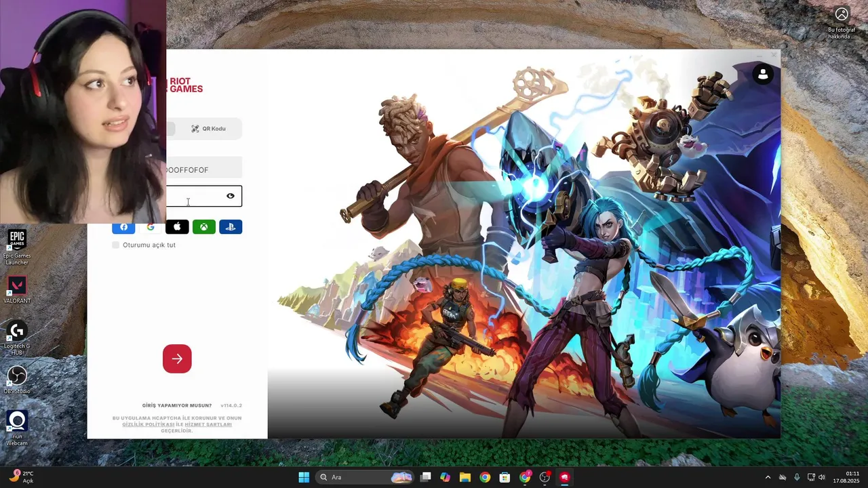Screen dimensions: 868x488
Task: Open Iriun Webcam desktop shortcut
Action: pyautogui.click(x=17, y=428)
